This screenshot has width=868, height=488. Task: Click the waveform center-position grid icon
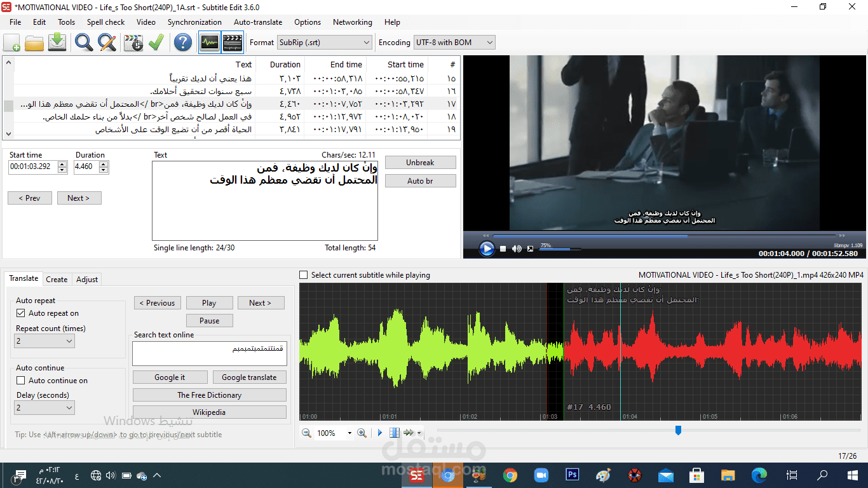coord(395,433)
